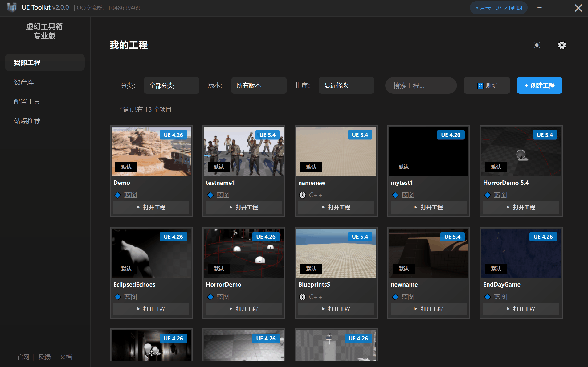This screenshot has height=367, width=588.
Task: Select the EclipsedEchoes project thumbnail
Action: pos(151,253)
